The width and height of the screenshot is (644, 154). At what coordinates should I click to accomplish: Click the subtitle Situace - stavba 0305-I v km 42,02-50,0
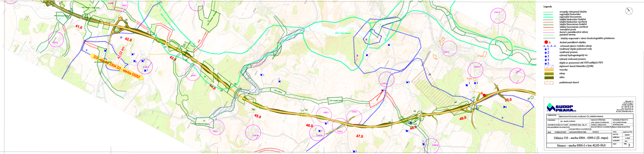click(581, 145)
